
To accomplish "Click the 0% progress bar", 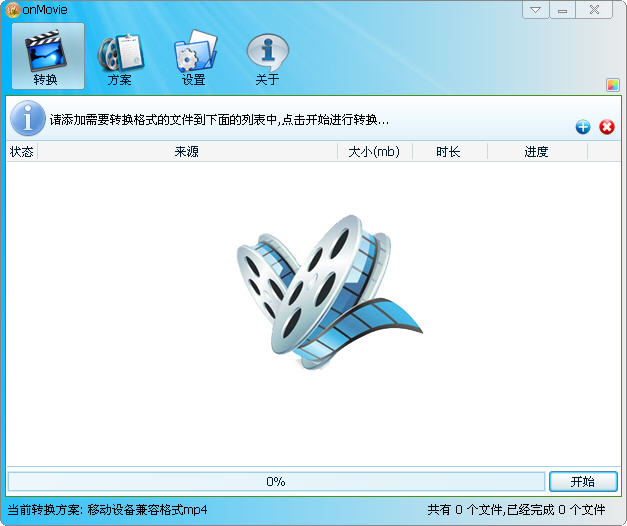I will pos(276,481).
